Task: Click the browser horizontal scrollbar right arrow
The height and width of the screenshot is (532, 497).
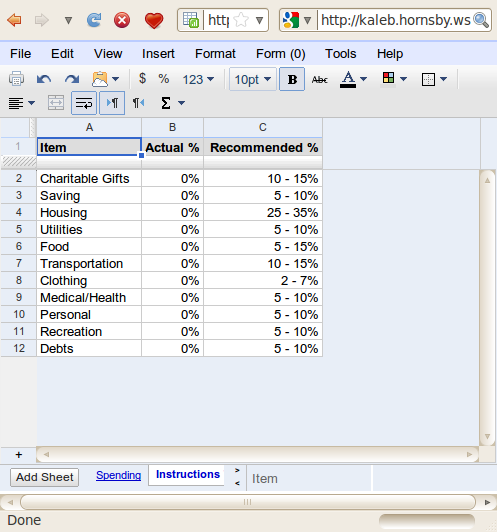Action: coord(488,502)
